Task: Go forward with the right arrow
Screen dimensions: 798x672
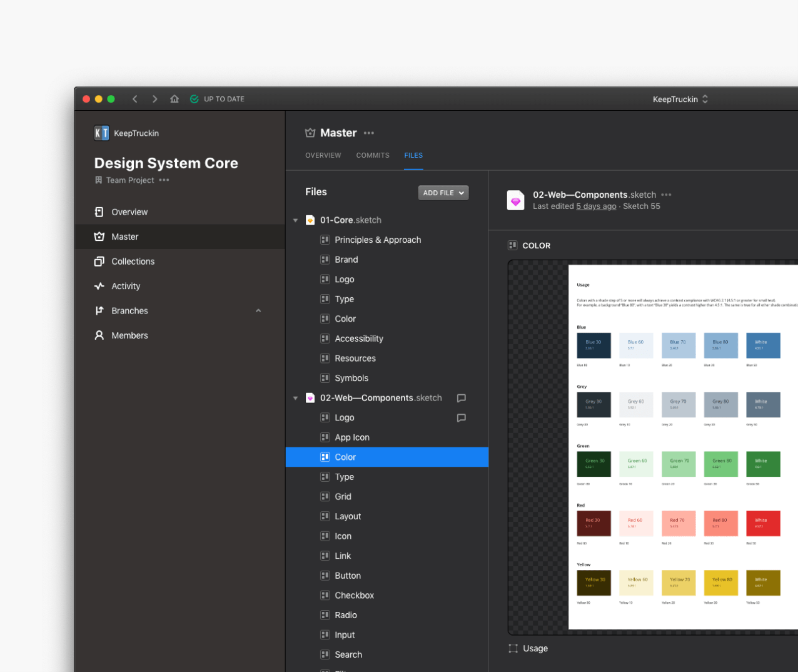Action: coord(154,99)
